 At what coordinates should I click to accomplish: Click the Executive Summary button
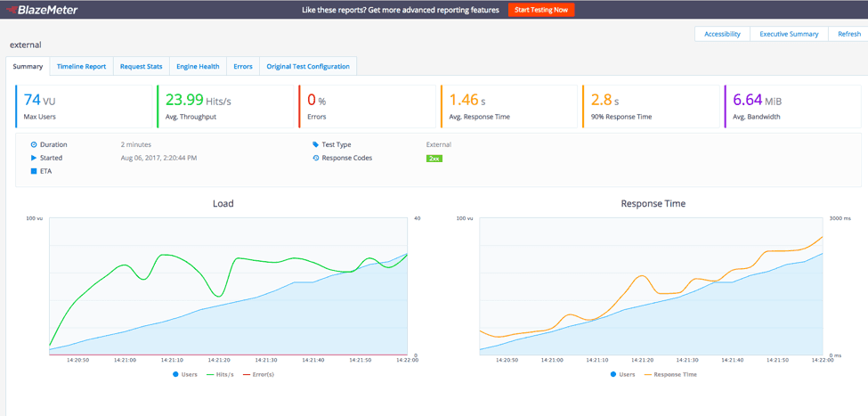(x=789, y=34)
